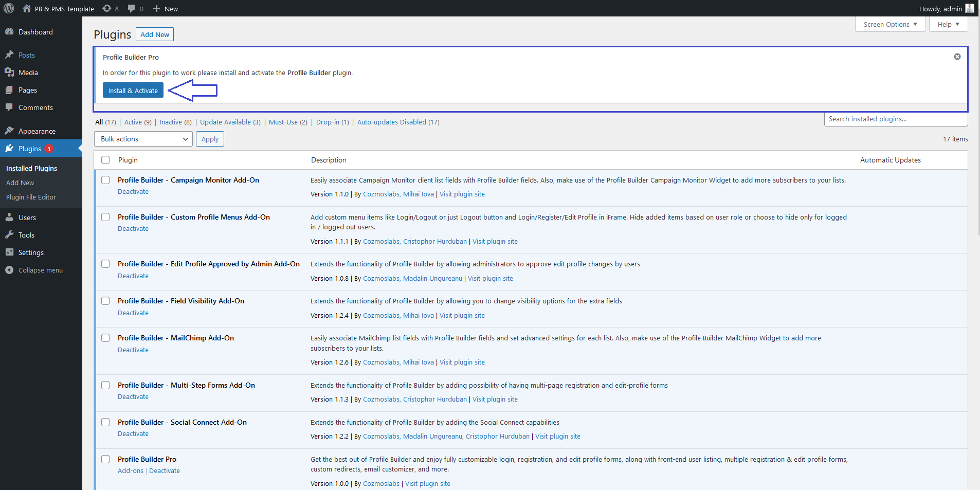This screenshot has width=980, height=490.
Task: Check the Custom Profile Menus Add-On checkbox
Action: pos(105,217)
